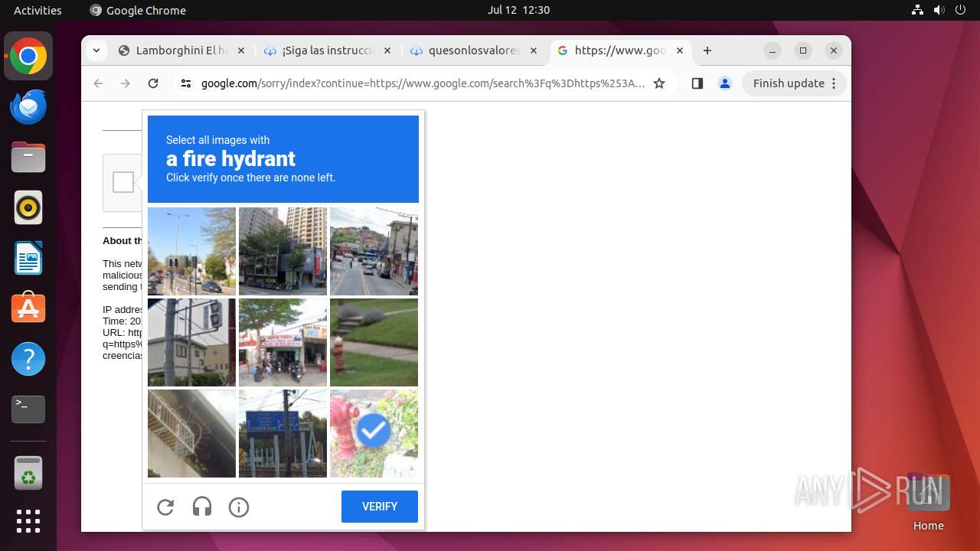The width and height of the screenshot is (980, 551).
Task: Open Trash from dock
Action: (28, 473)
